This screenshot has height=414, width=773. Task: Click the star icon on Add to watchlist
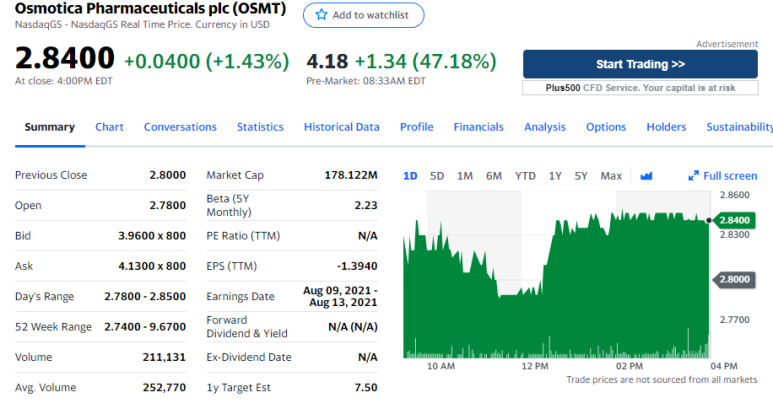(321, 15)
